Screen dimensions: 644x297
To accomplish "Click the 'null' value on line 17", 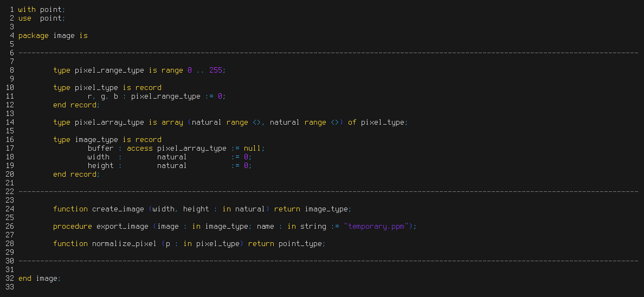I will [x=252, y=148].
